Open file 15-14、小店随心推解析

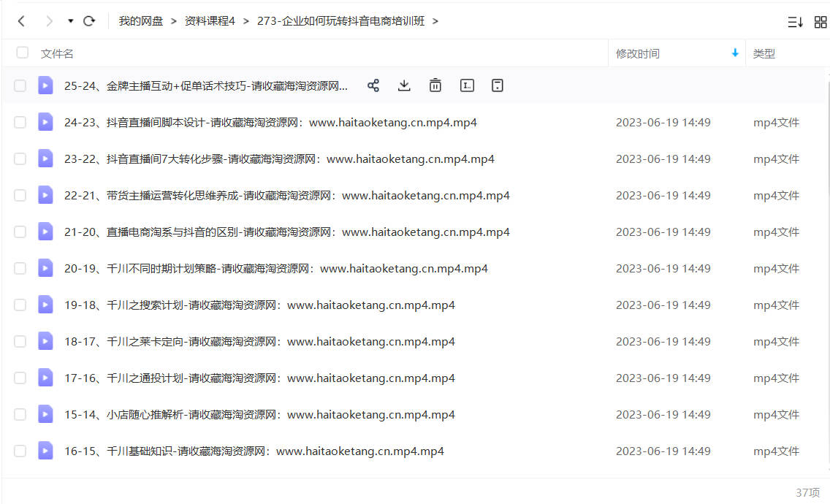tap(259, 415)
